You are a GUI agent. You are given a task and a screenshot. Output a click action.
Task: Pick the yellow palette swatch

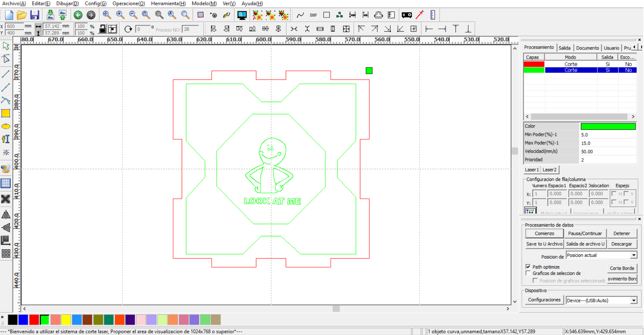tap(66, 320)
